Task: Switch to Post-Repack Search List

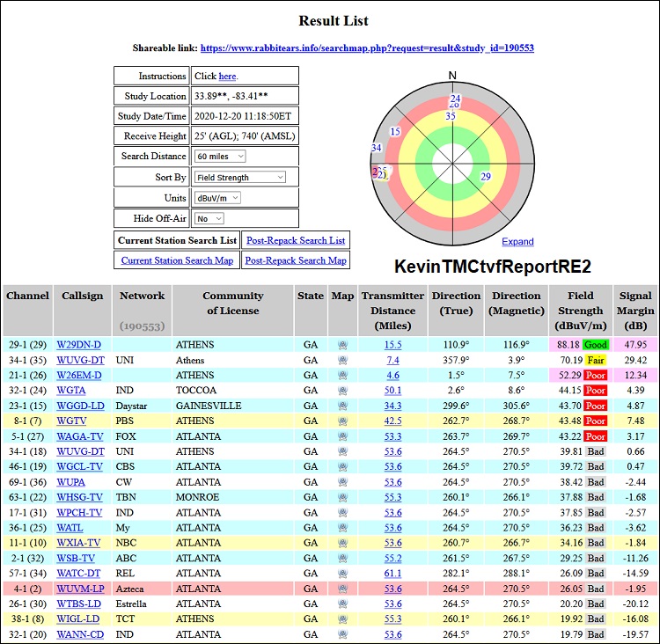Action: (x=294, y=240)
